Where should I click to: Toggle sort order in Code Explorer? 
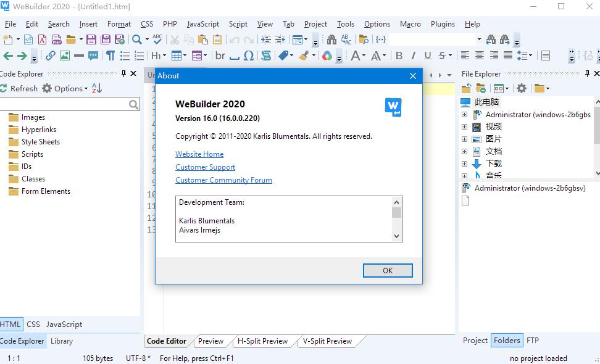[96, 88]
